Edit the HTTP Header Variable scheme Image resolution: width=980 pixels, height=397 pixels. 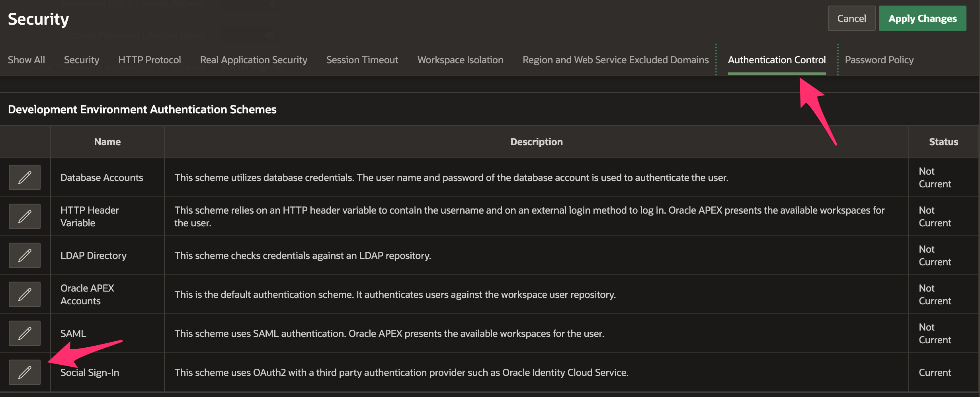[25, 216]
